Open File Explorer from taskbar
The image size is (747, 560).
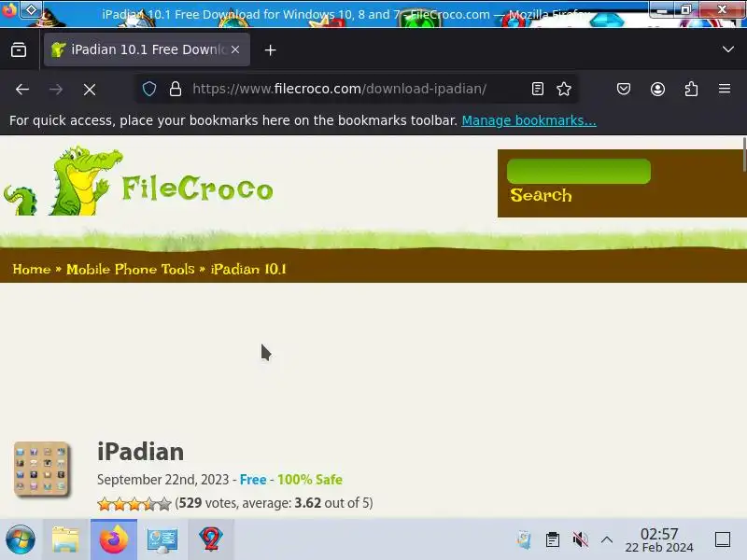(x=65, y=539)
